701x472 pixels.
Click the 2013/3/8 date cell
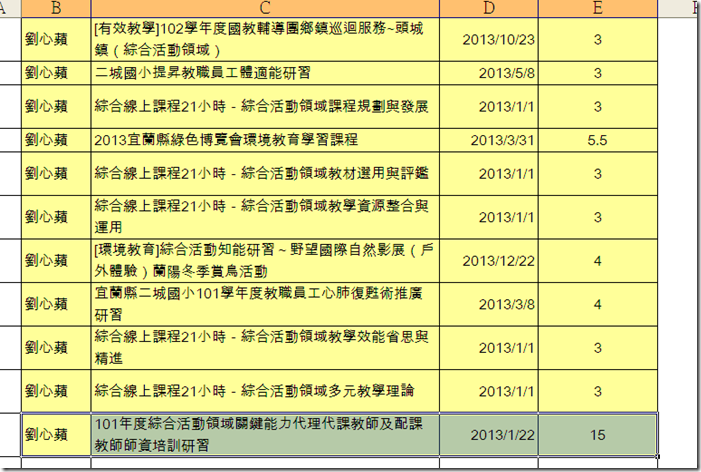488,304
